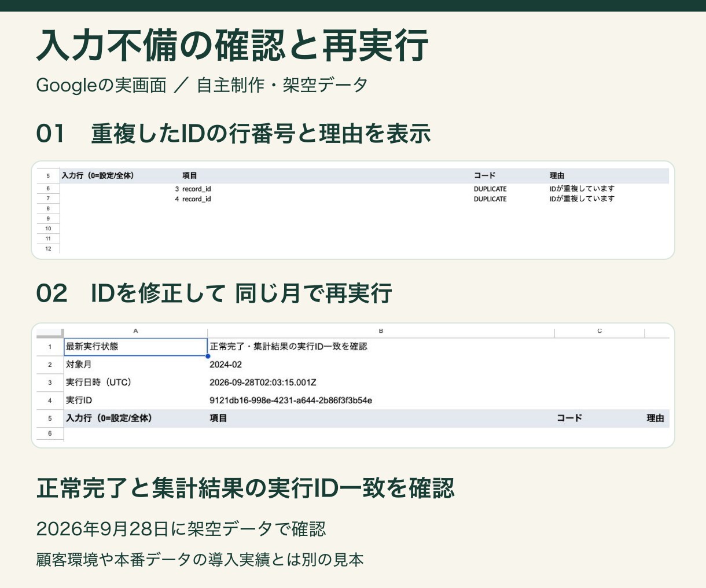Click subtitle Googleの実画面 ／ 自主制作・架空データ
Image resolution: width=706 pixels, height=588 pixels.
(202, 85)
